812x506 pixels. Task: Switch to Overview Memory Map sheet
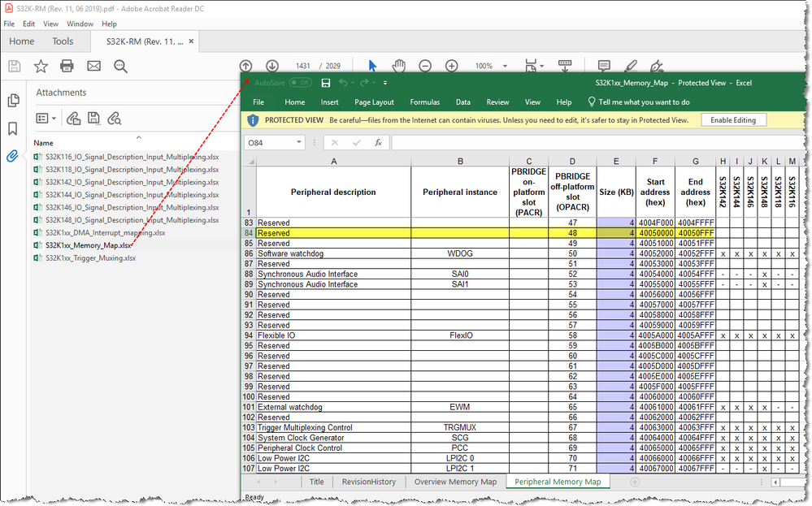click(455, 482)
